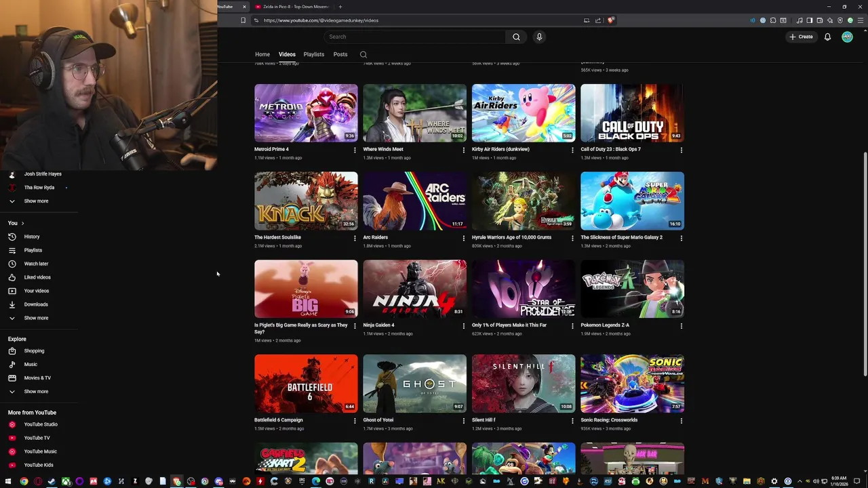Activate voice search microphone

pyautogui.click(x=539, y=37)
